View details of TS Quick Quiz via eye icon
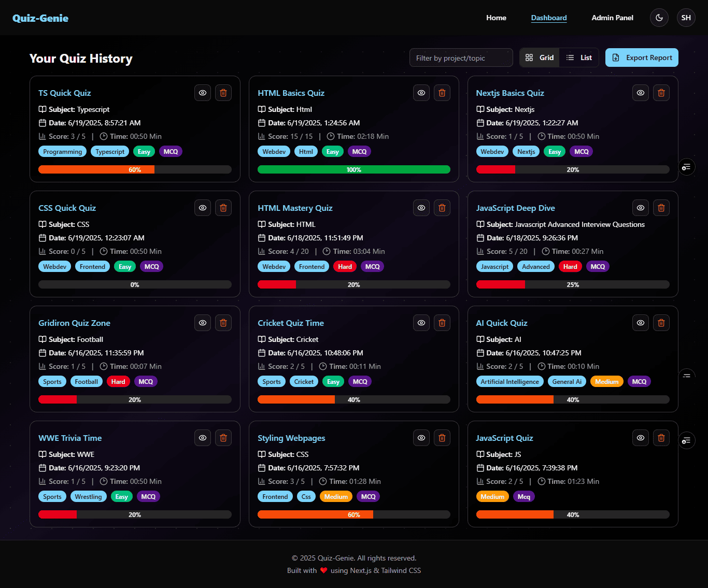Image resolution: width=708 pixels, height=588 pixels. pyautogui.click(x=203, y=93)
